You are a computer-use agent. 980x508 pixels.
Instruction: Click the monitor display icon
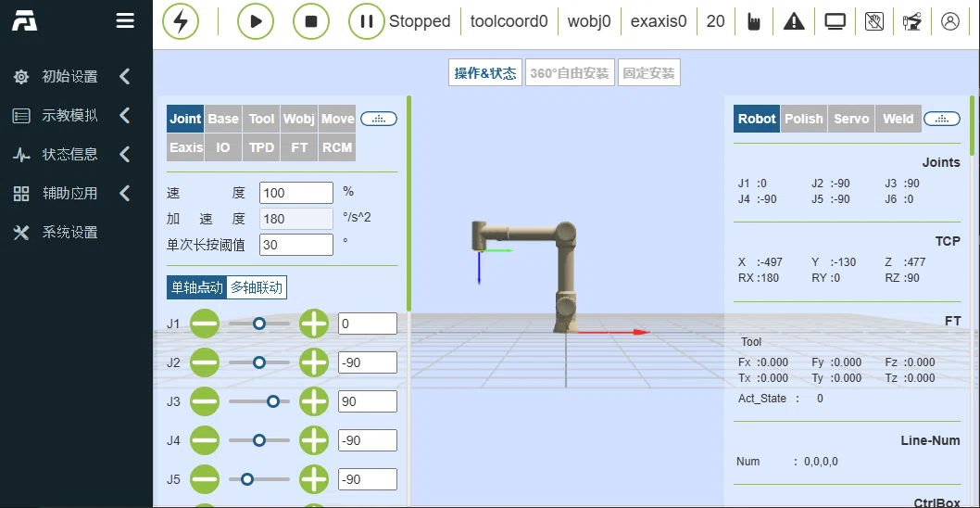(835, 22)
